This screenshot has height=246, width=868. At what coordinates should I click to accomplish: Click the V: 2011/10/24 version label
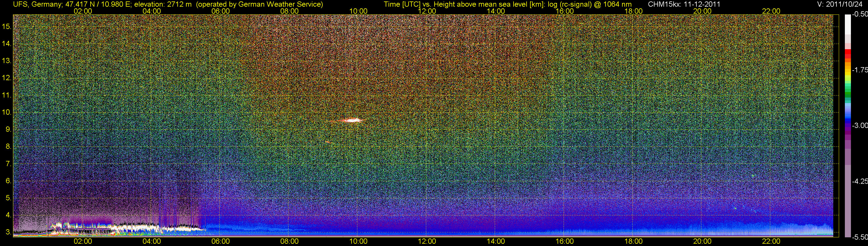point(841,4)
